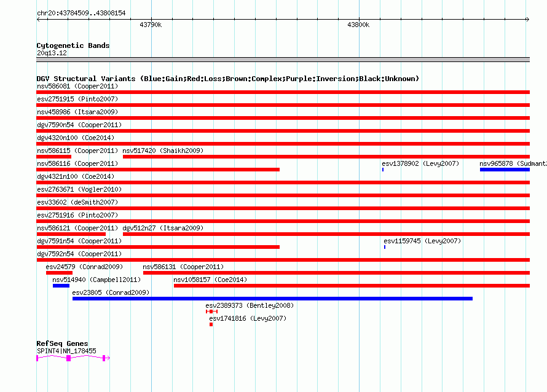Open nsv1058157 (Coe2014) variant

coord(210,280)
